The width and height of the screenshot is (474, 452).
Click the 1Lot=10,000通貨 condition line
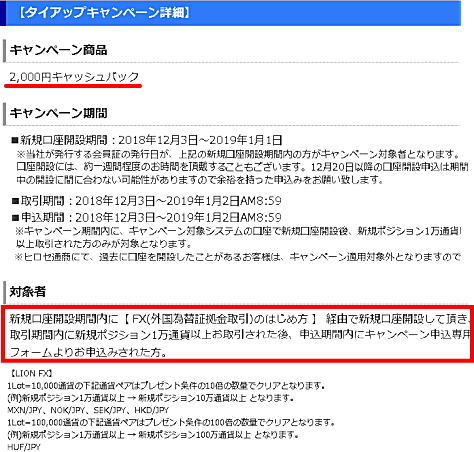(166, 386)
